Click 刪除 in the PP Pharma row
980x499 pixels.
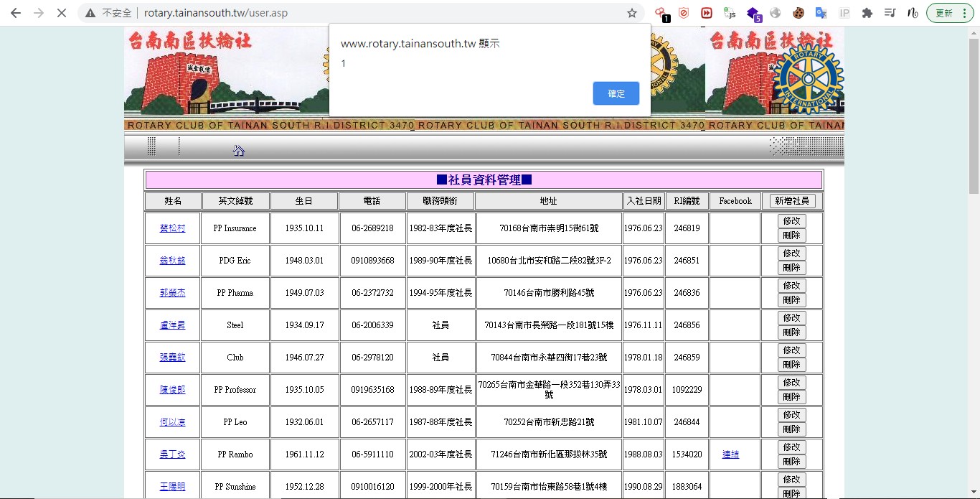coord(792,300)
